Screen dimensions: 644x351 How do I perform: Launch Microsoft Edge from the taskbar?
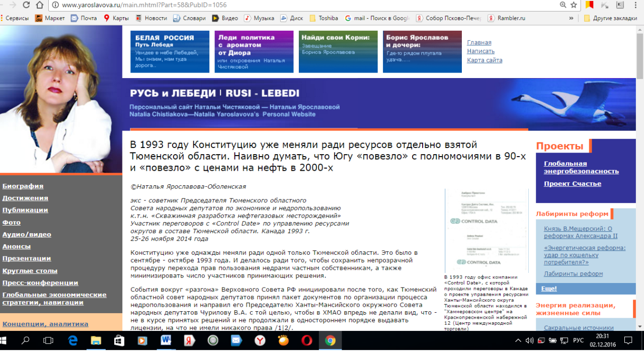(x=72, y=341)
